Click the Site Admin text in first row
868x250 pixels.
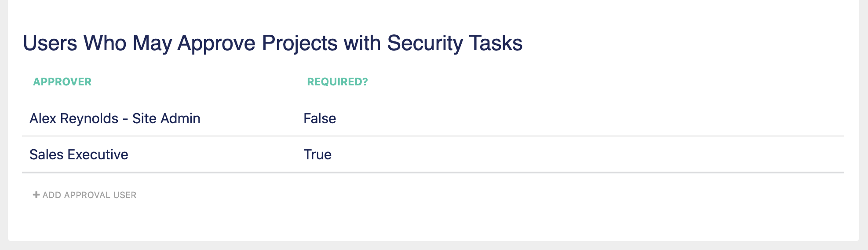point(166,118)
